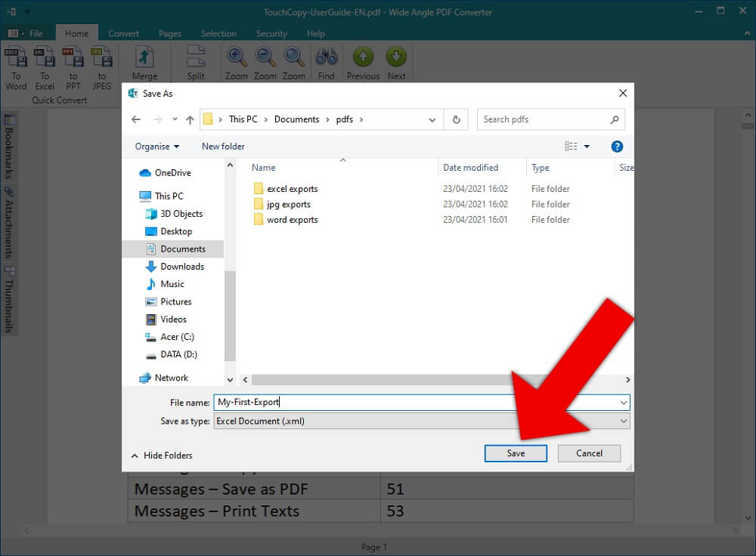Screen dimensions: 756x556
Task: Collapse folders with Hide Folders
Action: (161, 456)
